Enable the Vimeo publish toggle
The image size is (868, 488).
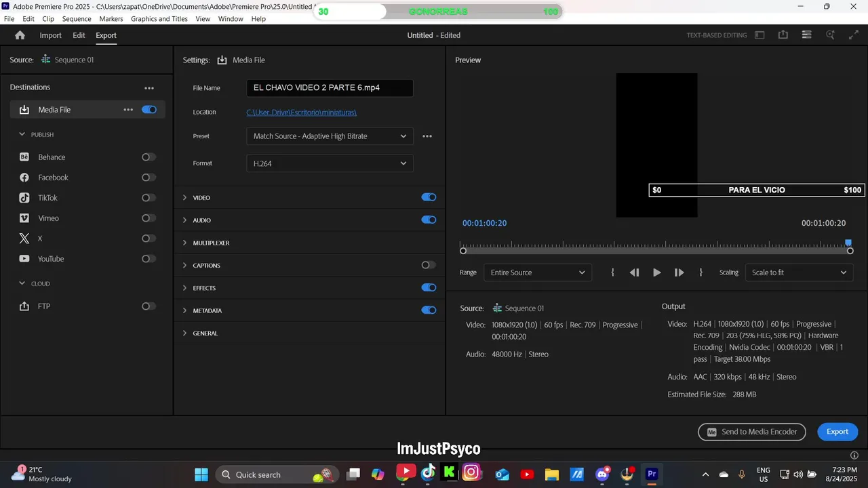tap(149, 218)
